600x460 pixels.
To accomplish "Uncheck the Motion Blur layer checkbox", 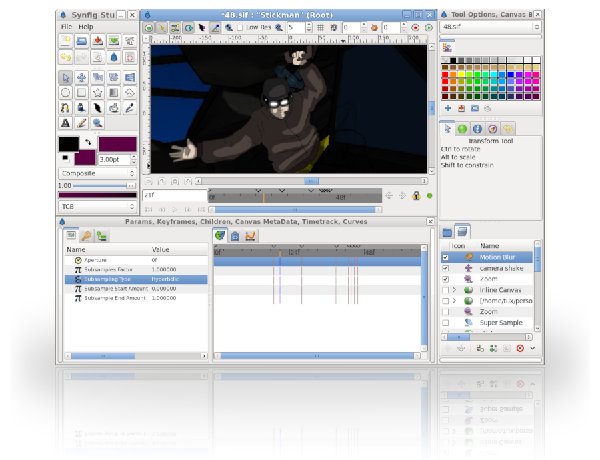I will pos(445,257).
